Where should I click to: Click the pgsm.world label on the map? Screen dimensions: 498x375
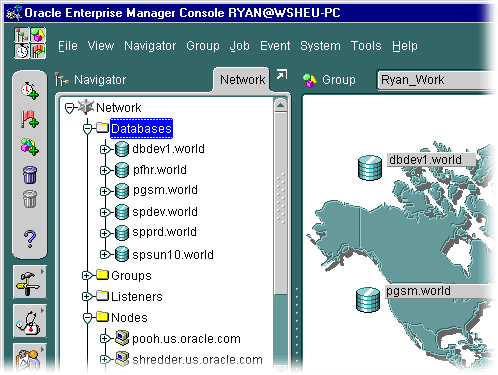coord(440,291)
